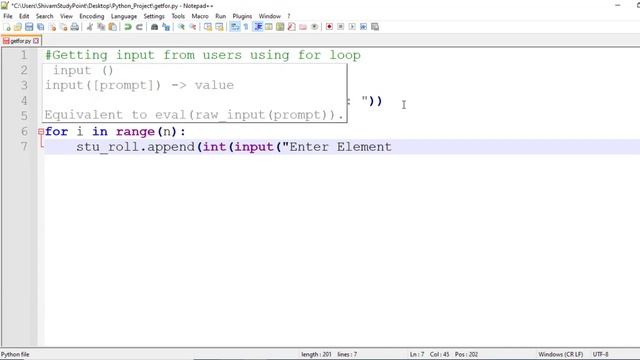
Task: Open the File menu
Action: tap(8, 16)
